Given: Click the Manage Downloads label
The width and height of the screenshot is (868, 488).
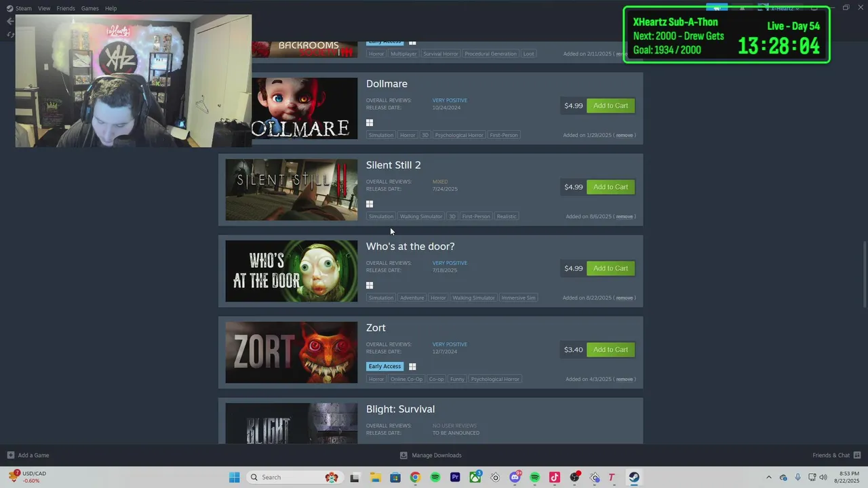Looking at the screenshot, I should (x=437, y=455).
